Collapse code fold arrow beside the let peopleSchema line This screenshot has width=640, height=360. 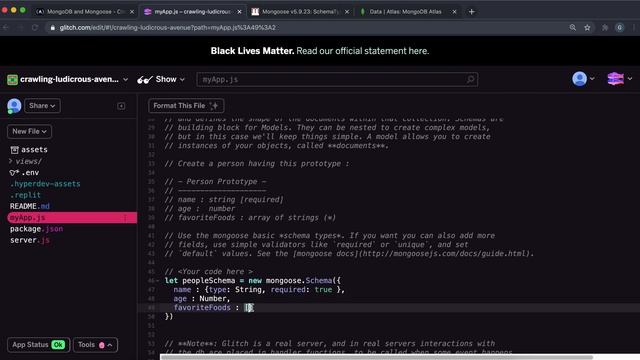click(158, 281)
